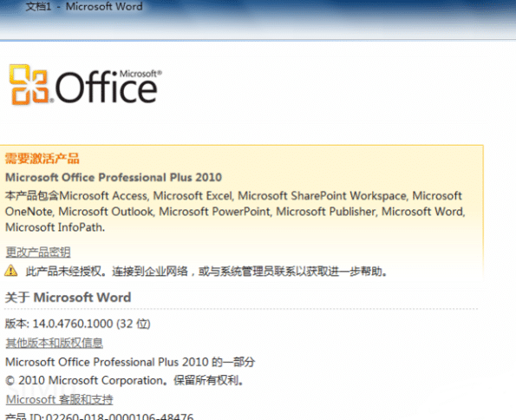This screenshot has height=420, width=516.
Task: Select Microsoft Office Professional Plus 2010 bold title
Action: pyautogui.click(x=114, y=177)
